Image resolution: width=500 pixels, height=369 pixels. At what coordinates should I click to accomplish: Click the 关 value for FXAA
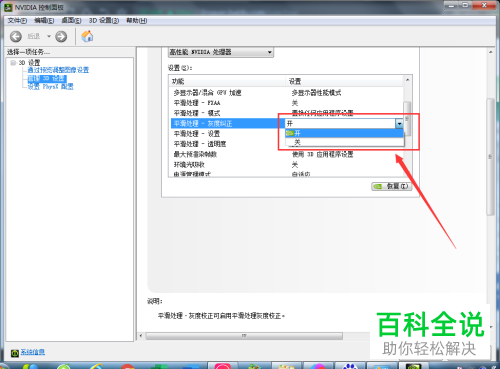pyautogui.click(x=295, y=103)
